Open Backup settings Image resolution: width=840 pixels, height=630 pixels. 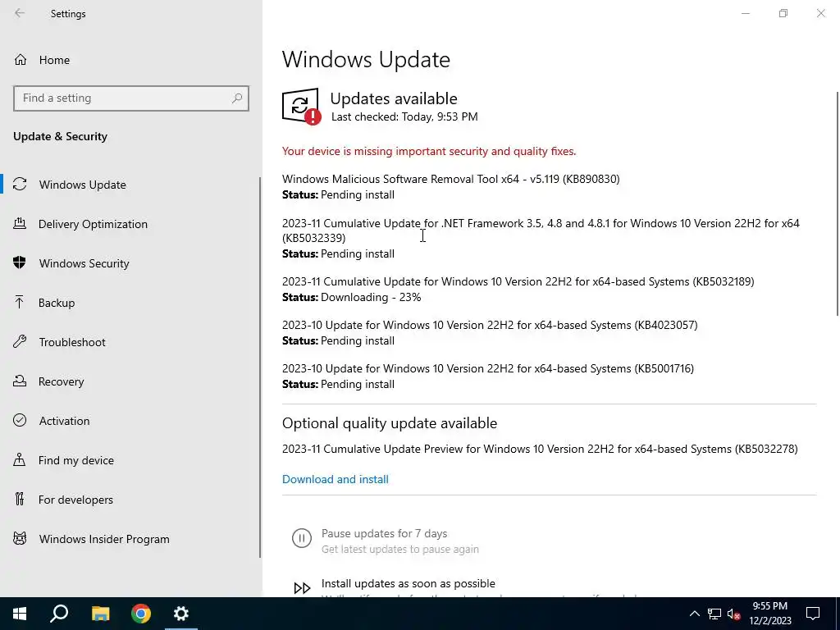(x=57, y=303)
